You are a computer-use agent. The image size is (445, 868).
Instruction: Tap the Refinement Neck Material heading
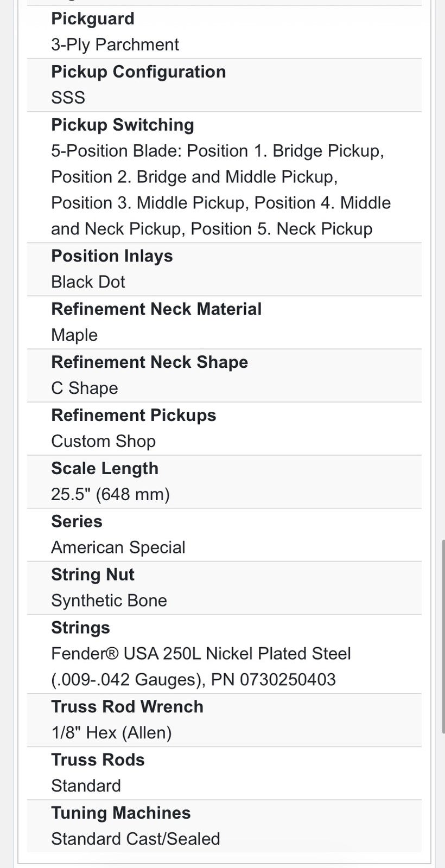tap(156, 309)
